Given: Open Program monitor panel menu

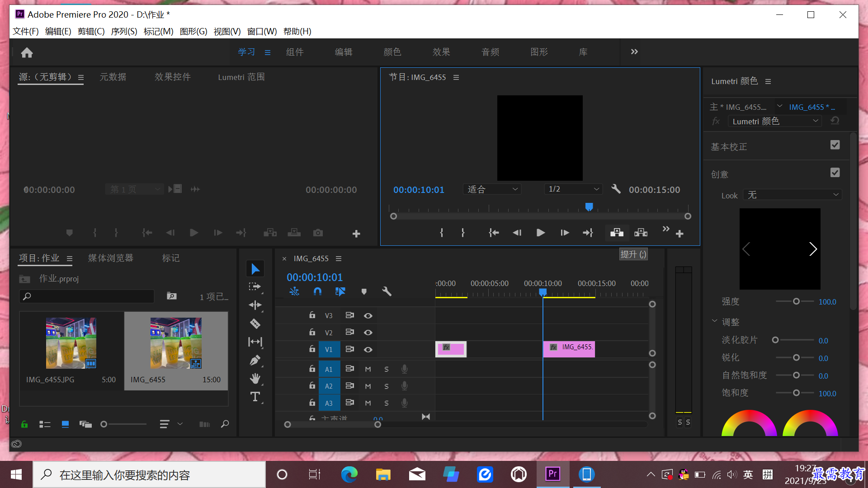Looking at the screenshot, I should point(456,77).
